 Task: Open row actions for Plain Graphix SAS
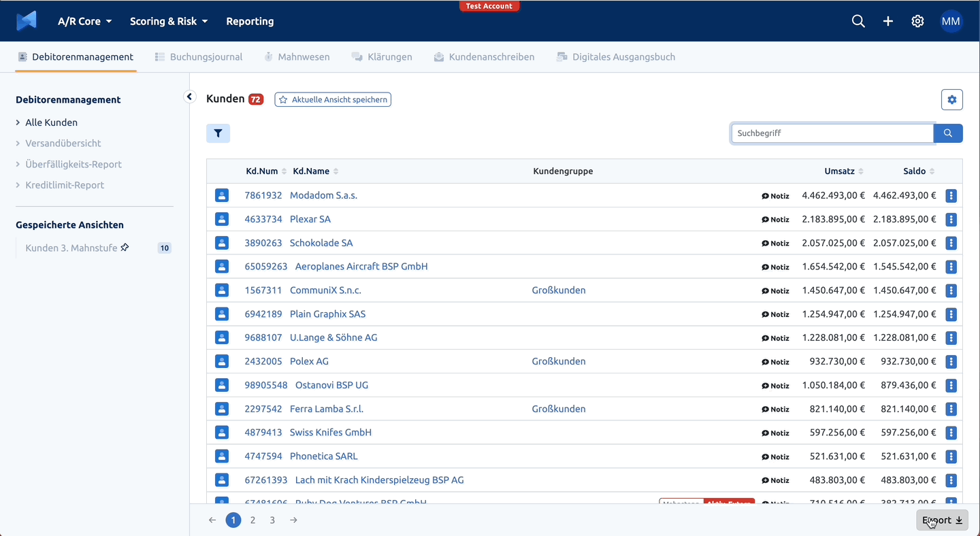(951, 314)
